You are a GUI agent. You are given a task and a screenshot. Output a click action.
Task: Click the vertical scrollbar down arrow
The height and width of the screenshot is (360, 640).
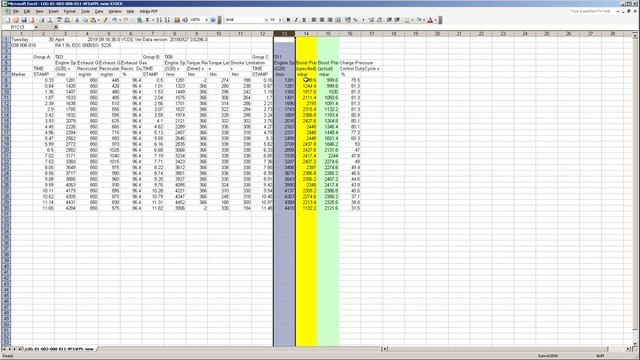pyautogui.click(x=635, y=343)
